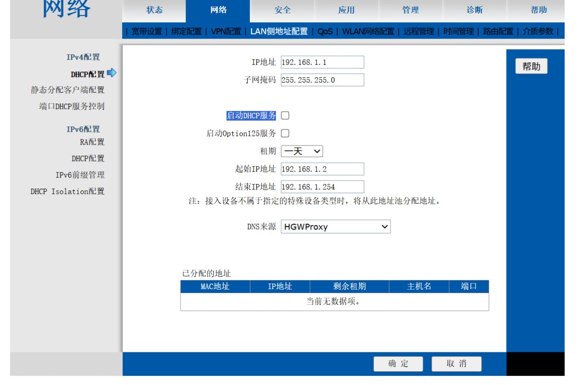Go to the 诊断 tab

click(475, 10)
